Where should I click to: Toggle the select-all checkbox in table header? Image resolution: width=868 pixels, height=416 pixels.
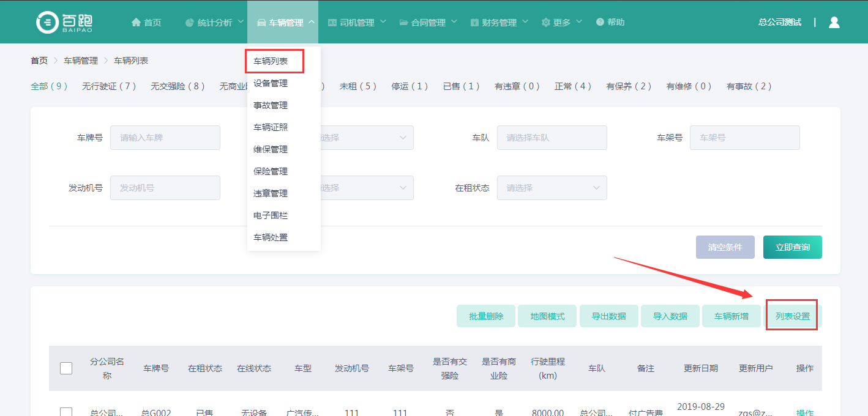66,368
